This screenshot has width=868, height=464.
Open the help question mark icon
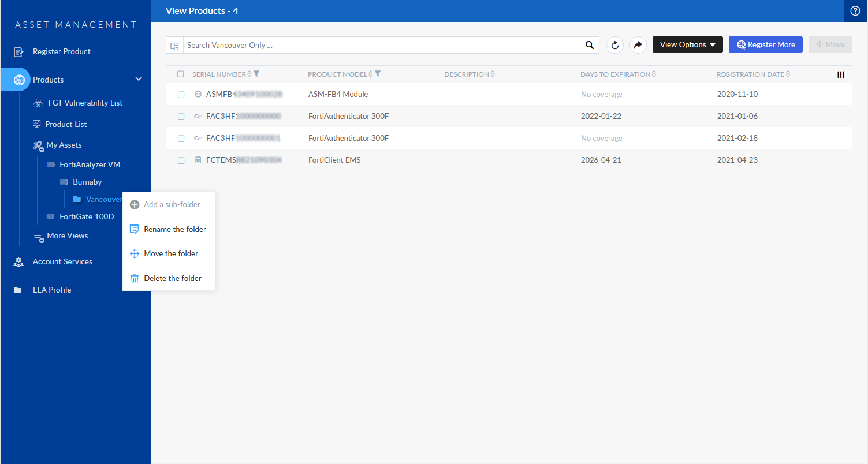point(855,11)
